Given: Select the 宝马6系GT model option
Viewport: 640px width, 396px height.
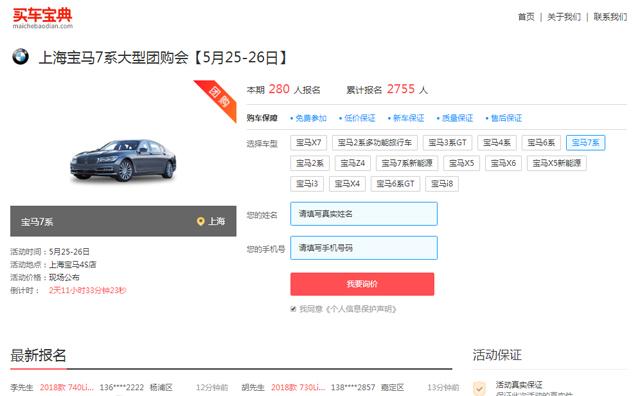Looking at the screenshot, I should point(395,184).
